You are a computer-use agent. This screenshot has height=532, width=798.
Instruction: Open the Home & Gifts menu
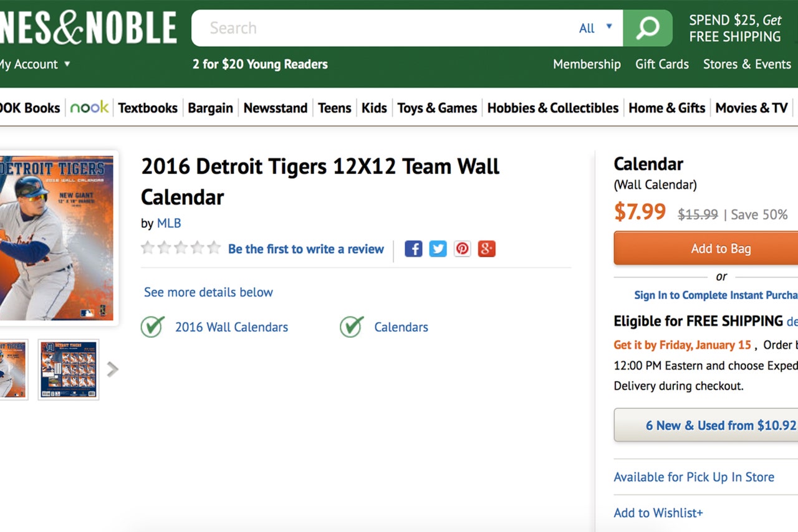(x=667, y=108)
